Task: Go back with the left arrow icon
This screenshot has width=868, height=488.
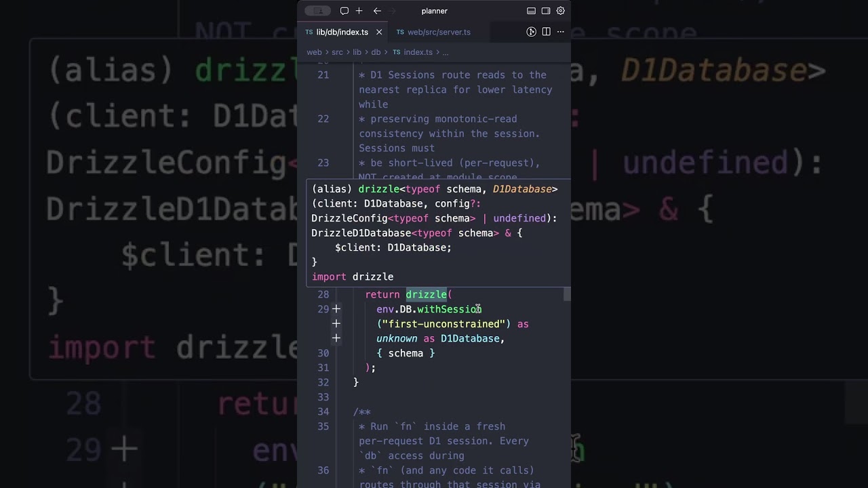Action: [x=377, y=11]
